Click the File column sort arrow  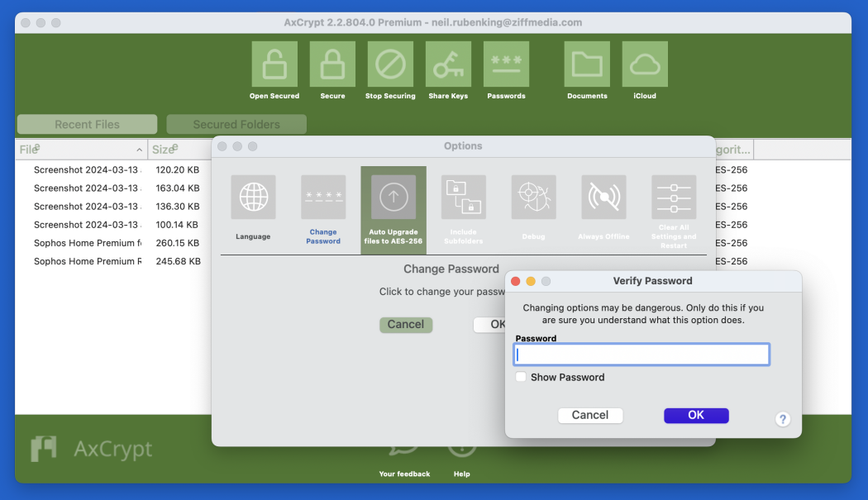137,149
